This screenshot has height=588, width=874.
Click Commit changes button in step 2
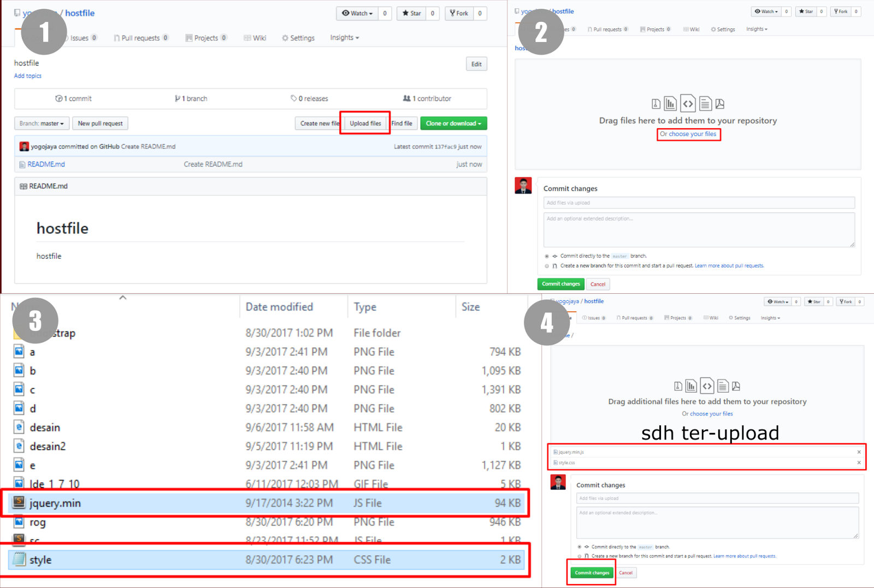tap(561, 284)
